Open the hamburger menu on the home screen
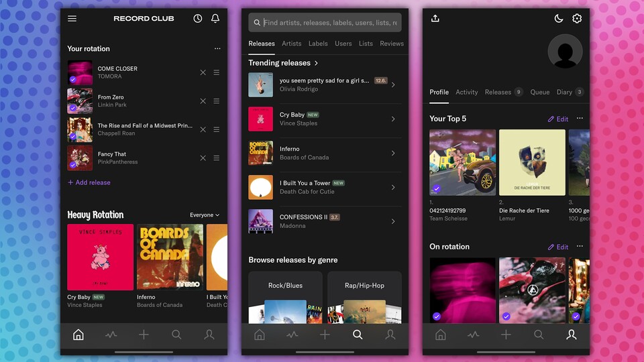Screen dimensions: 644x362 (x=72, y=19)
